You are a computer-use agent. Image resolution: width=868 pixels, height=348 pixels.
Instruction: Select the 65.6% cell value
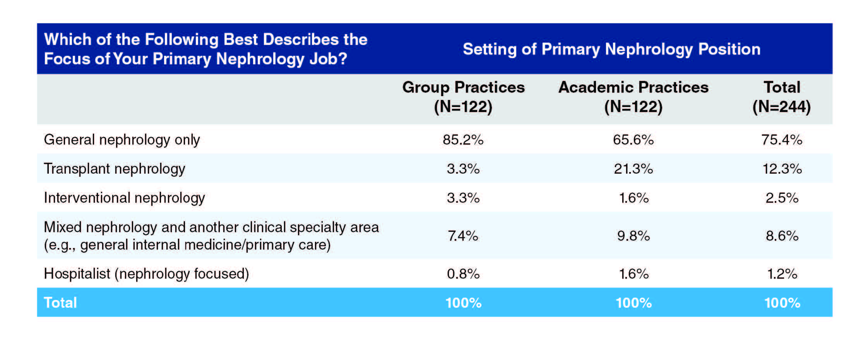(633, 140)
